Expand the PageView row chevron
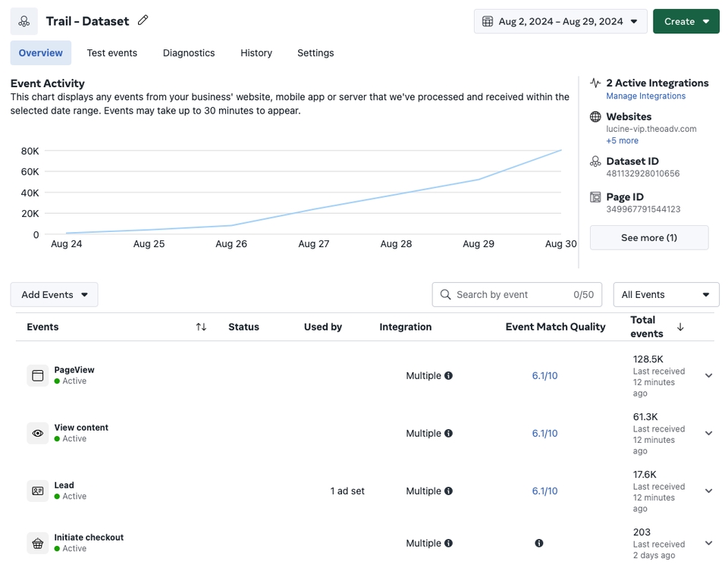 point(708,375)
